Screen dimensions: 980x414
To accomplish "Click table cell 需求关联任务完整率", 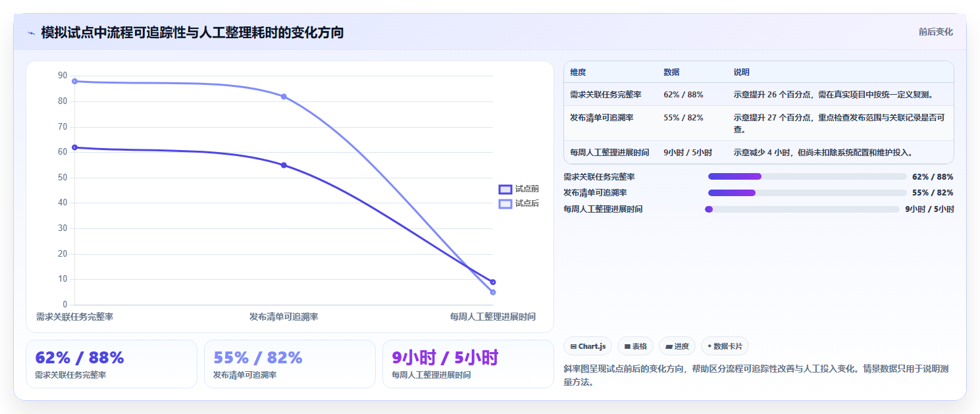I will point(606,95).
